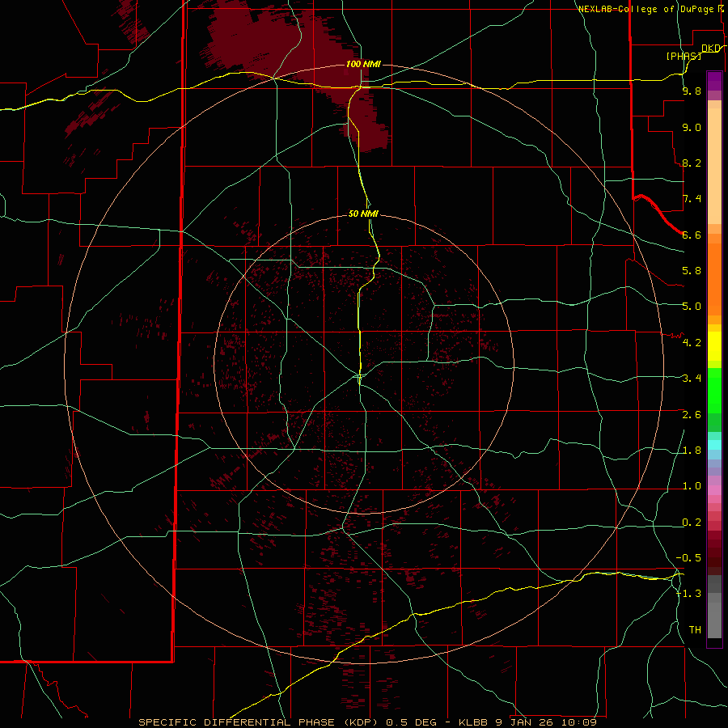The image size is (728, 728).
Task: Click the 1.0 value on the KDP scale
Action: (x=692, y=486)
